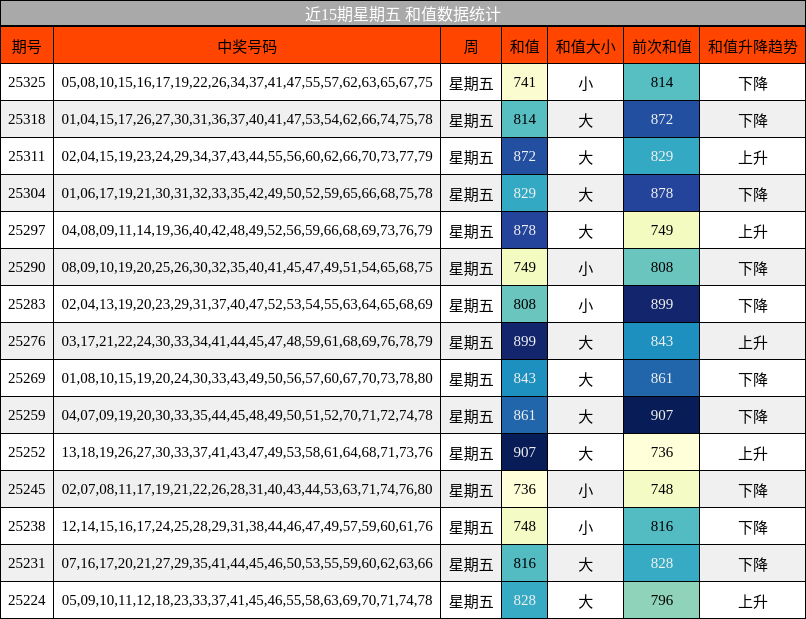
Task: Click the 中奖号码 column header
Action: (x=247, y=45)
